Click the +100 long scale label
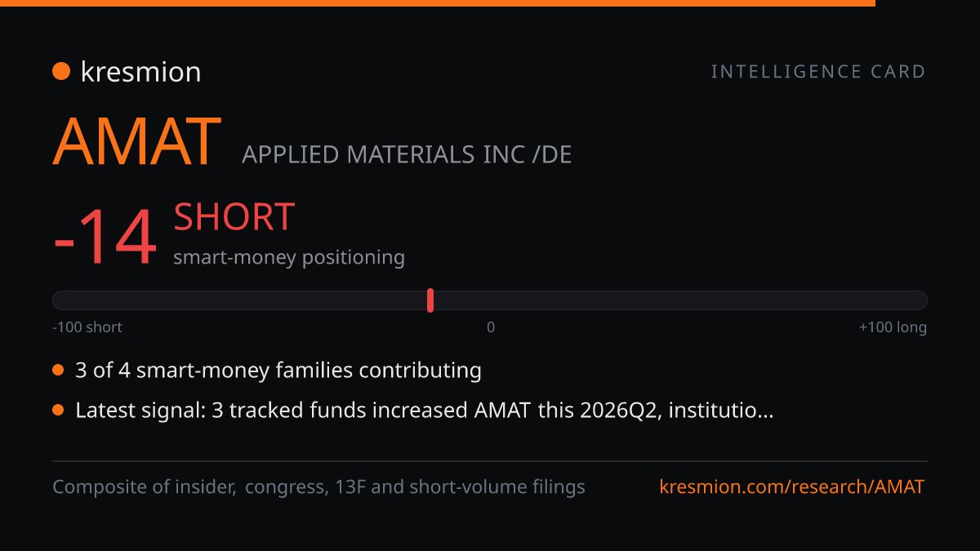The image size is (980, 551). [x=893, y=327]
